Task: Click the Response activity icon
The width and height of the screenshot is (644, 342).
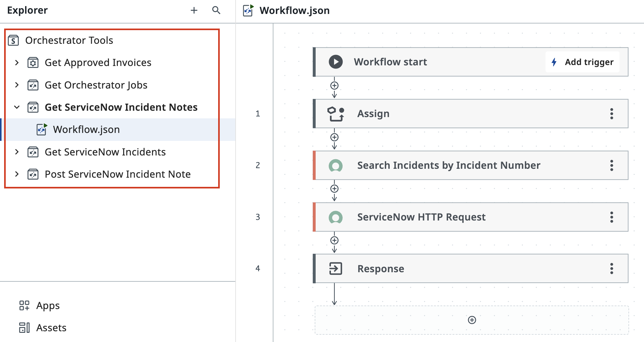Action: tap(336, 269)
